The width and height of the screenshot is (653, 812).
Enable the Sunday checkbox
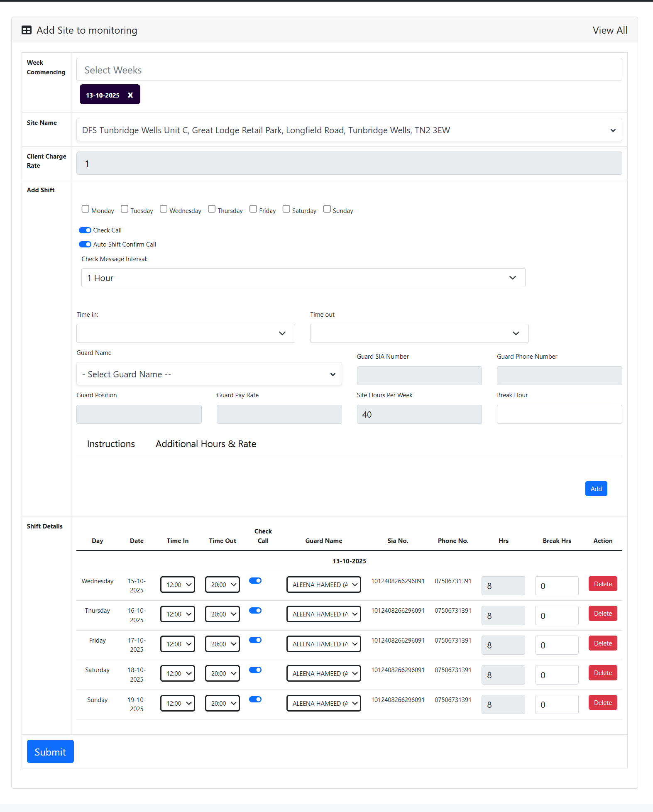[327, 209]
